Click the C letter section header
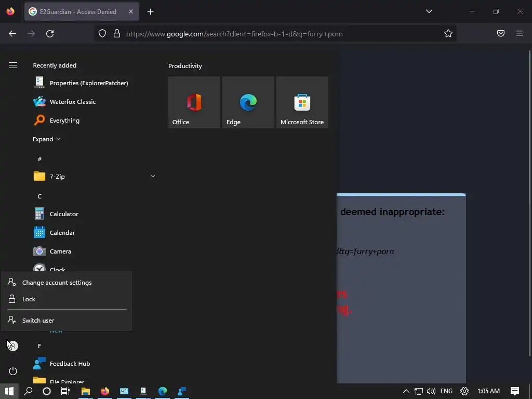Image resolution: width=532 pixels, height=399 pixels. point(39,196)
